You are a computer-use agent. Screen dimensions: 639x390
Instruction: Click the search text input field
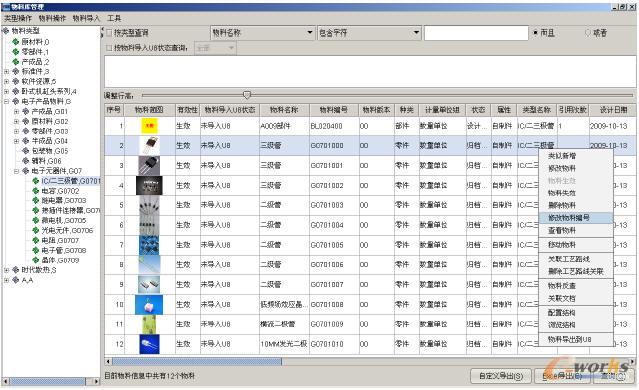click(x=476, y=33)
